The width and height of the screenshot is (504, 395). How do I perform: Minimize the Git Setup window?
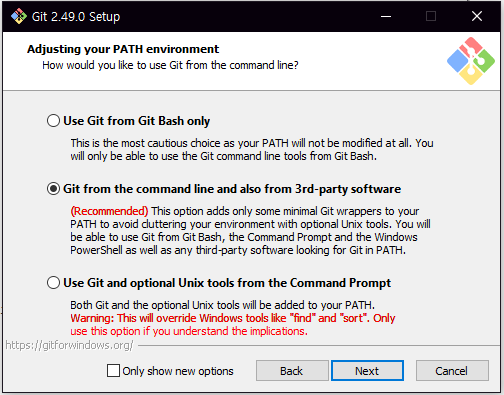(x=386, y=16)
